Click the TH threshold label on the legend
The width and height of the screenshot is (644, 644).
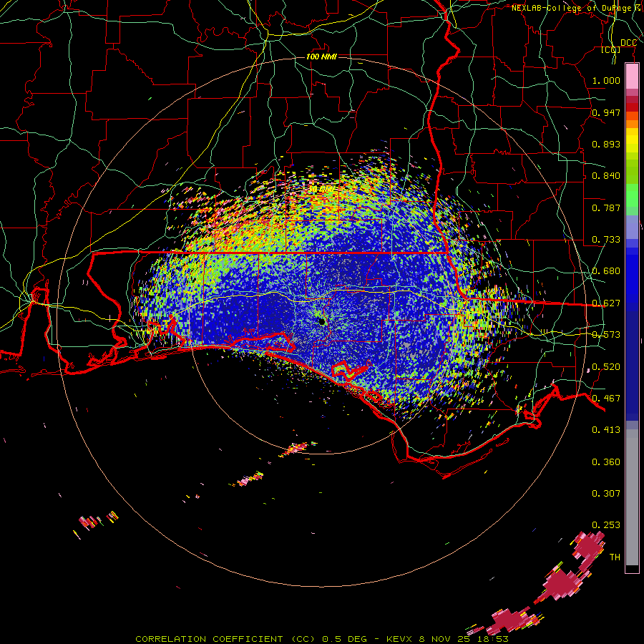point(615,557)
